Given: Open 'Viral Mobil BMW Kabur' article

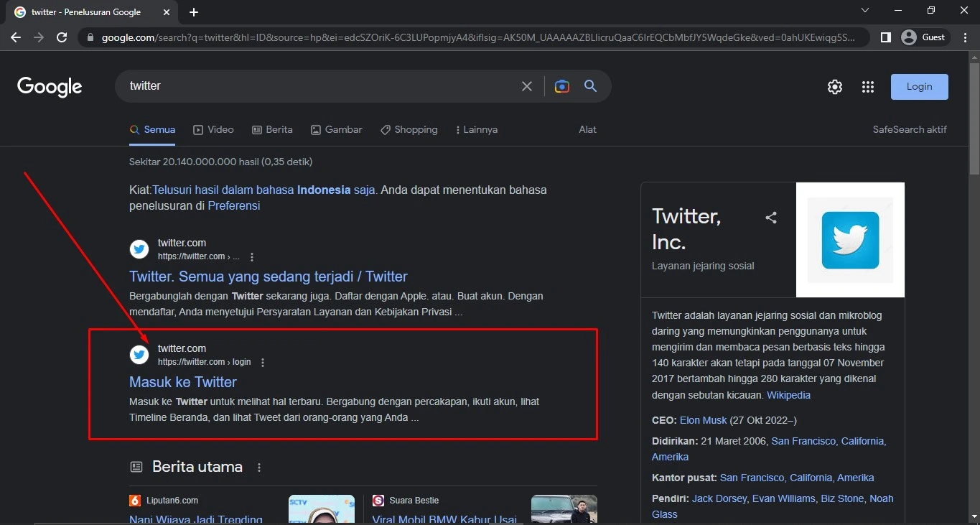Looking at the screenshot, I should (x=444, y=519).
